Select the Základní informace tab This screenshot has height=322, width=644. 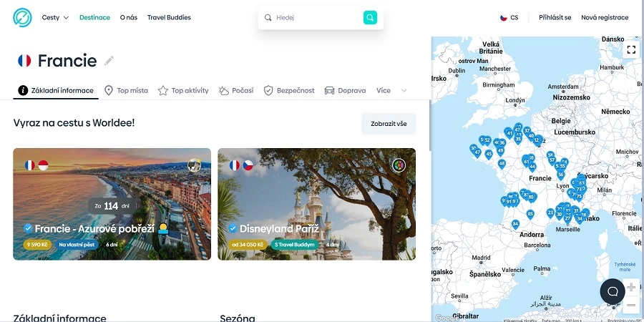[x=56, y=91]
